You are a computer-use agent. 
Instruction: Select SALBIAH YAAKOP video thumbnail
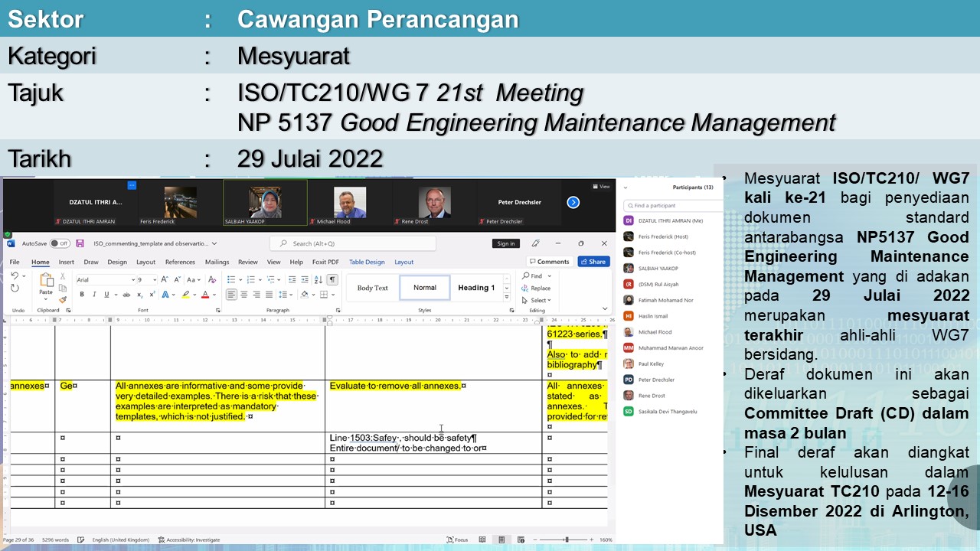(x=265, y=203)
